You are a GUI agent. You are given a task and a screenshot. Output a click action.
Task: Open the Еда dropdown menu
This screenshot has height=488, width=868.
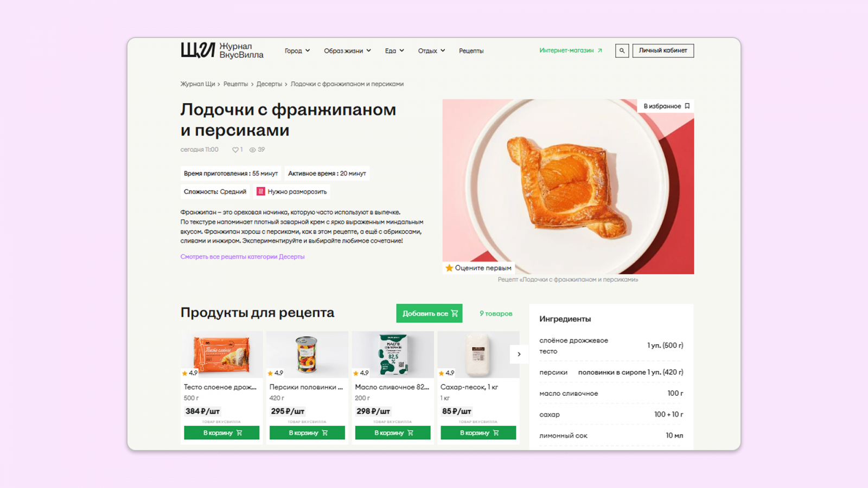pyautogui.click(x=394, y=50)
